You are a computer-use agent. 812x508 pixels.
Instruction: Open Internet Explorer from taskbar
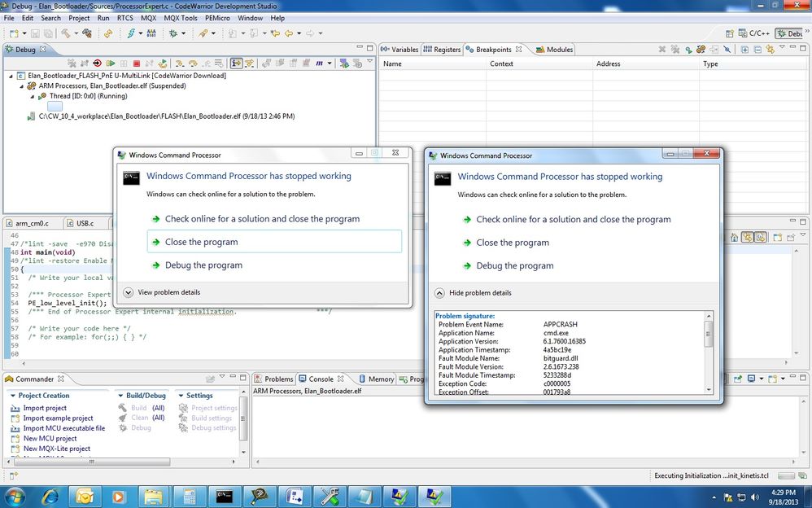(x=50, y=497)
